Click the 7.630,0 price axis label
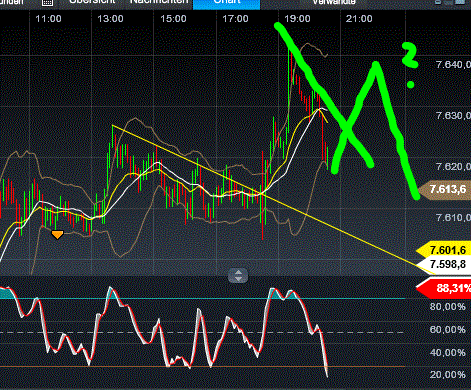The height and width of the screenshot is (390, 471). (453, 116)
